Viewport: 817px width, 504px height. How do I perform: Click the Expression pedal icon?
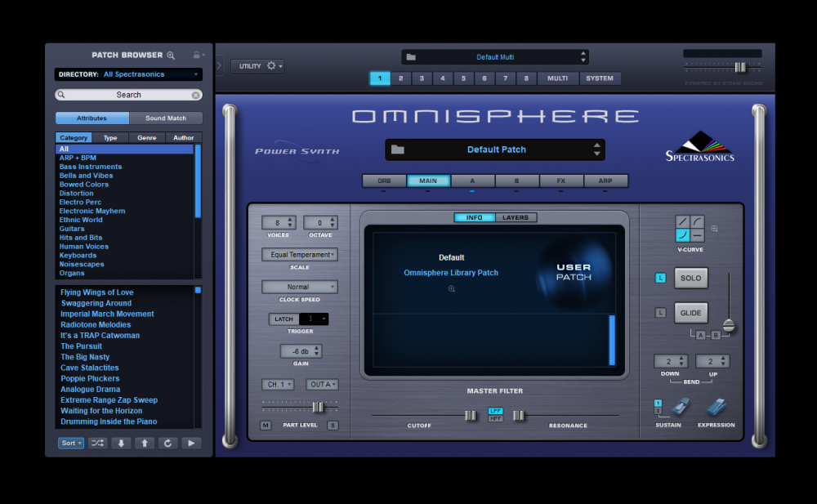pyautogui.click(x=717, y=407)
